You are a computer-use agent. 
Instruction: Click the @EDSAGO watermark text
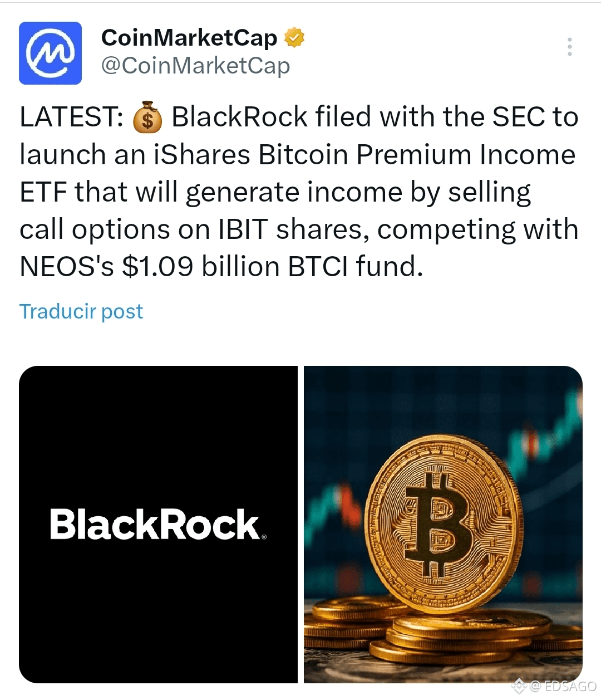(563, 686)
